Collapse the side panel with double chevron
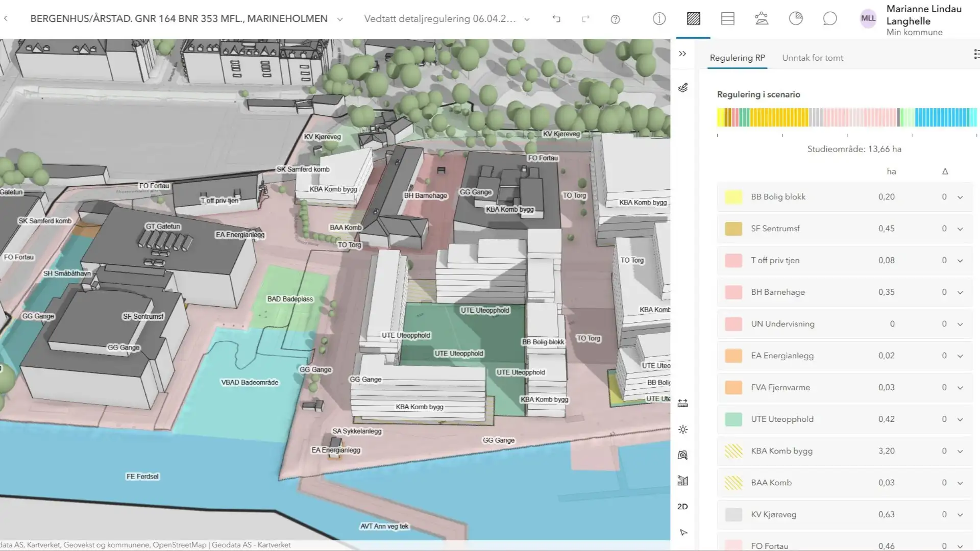This screenshot has width=980, height=551. pyautogui.click(x=682, y=54)
